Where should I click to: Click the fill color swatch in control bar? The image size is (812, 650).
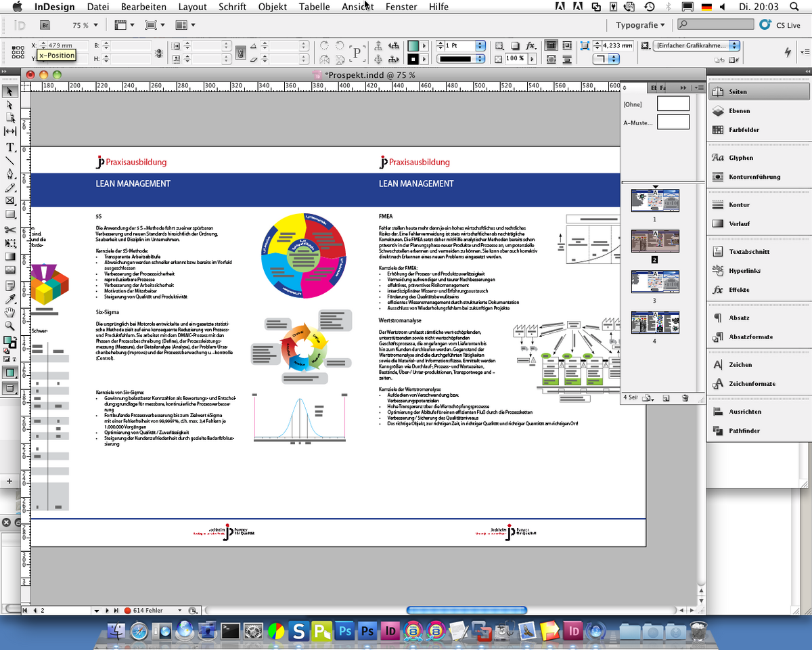[x=412, y=45]
